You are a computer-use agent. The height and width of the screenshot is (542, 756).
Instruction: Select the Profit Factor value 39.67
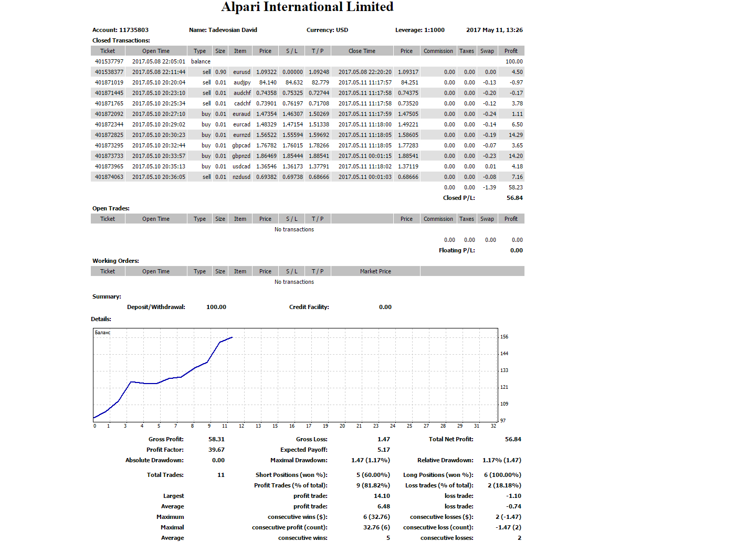click(x=216, y=450)
